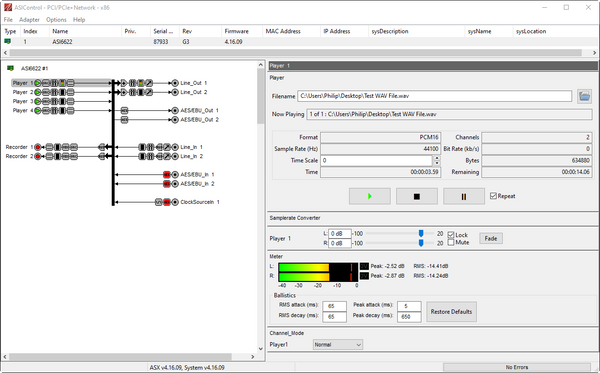
Task: Select the red AES/EBU_In 2 receiver icon
Action: [x=166, y=184]
